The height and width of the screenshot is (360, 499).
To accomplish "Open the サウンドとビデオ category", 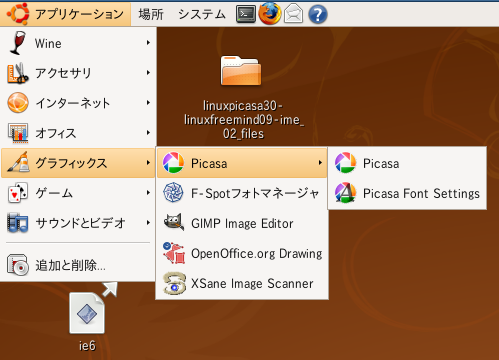I will (x=78, y=223).
